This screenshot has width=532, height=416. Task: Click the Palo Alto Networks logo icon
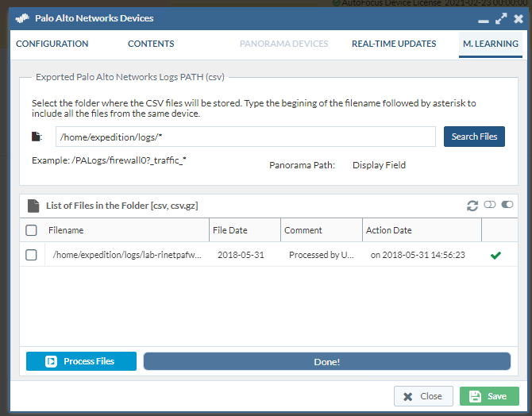tap(23, 18)
